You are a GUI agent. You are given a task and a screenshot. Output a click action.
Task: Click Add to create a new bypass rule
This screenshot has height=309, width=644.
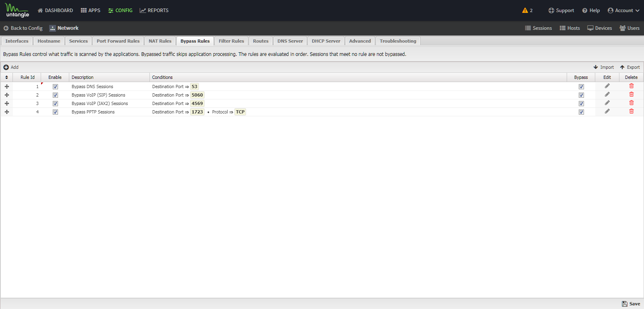point(11,67)
